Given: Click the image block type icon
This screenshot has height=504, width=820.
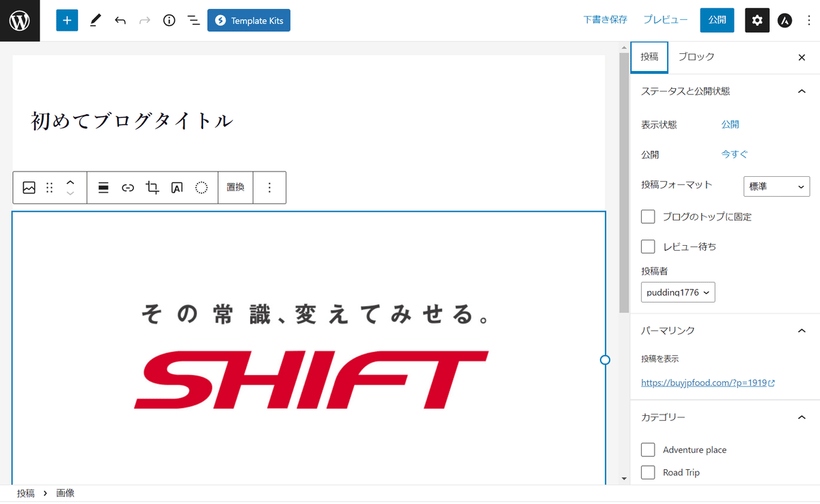Looking at the screenshot, I should pos(29,187).
